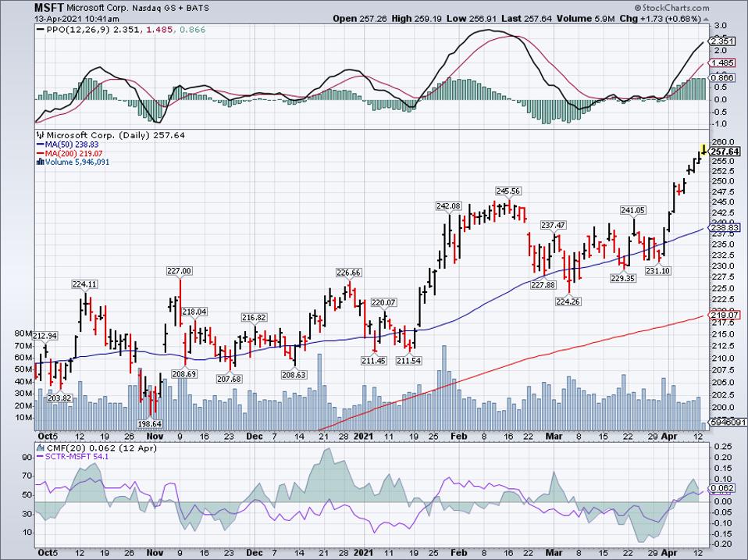This screenshot has height=560, width=748.
Task: Click the purple SCTR-MSFT legend line swatch
Action: tap(41, 457)
